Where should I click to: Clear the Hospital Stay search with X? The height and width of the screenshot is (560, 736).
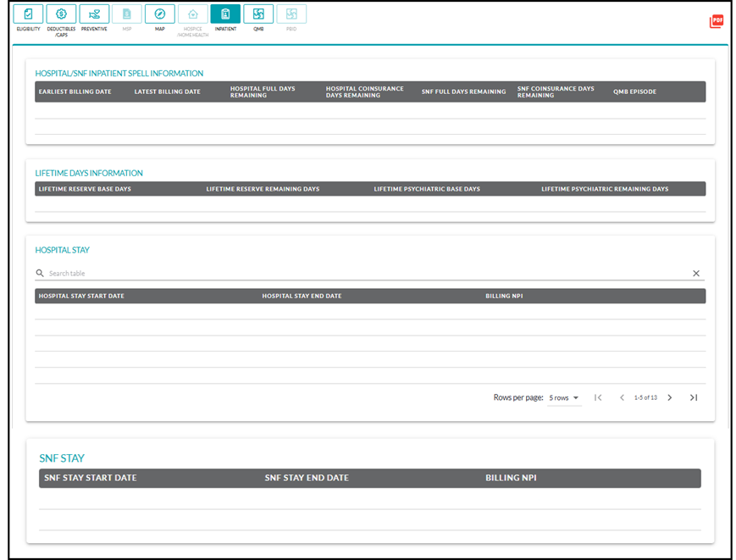click(x=696, y=274)
